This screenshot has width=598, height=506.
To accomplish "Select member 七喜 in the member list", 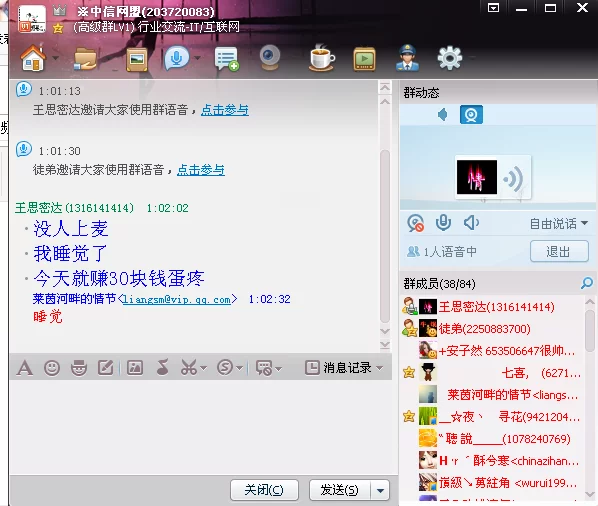I will tap(492, 373).
